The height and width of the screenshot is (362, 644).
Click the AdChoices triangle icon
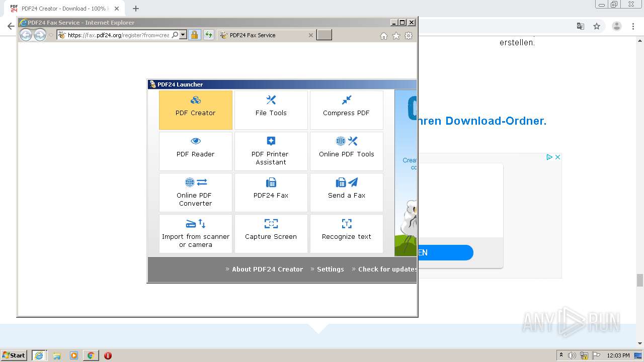(x=550, y=157)
